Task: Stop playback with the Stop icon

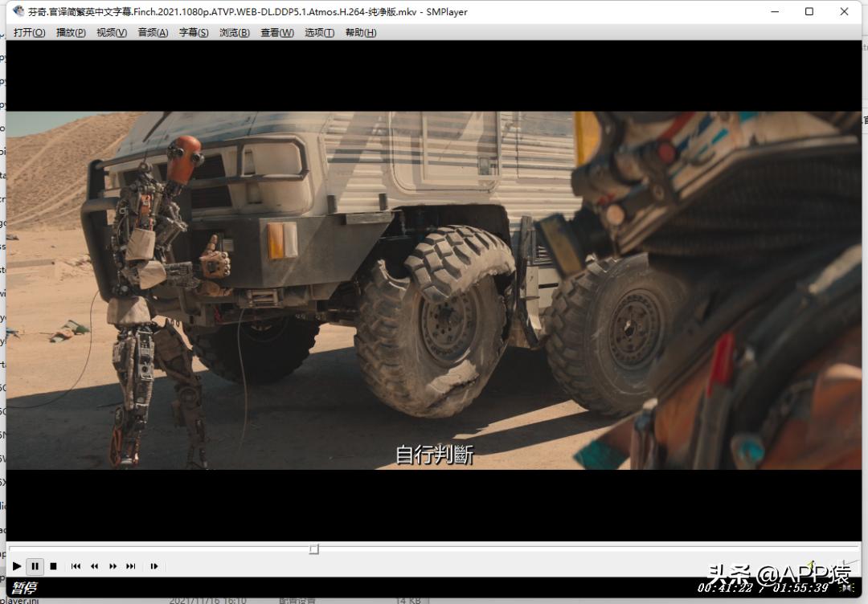Action: tap(53, 566)
